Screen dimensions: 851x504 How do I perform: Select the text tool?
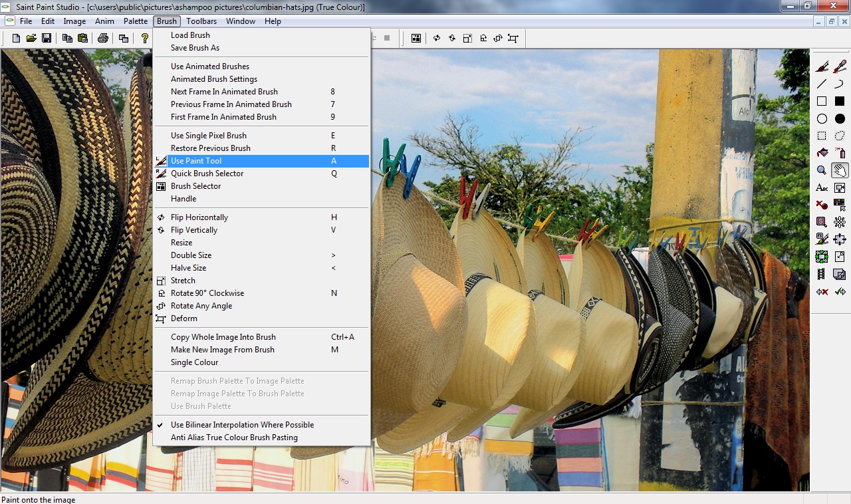coord(822,188)
